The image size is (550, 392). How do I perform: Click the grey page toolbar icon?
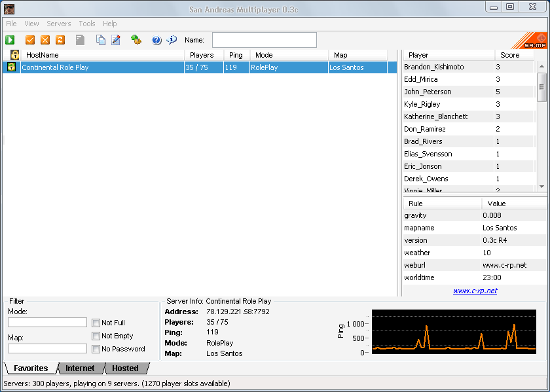coord(81,40)
